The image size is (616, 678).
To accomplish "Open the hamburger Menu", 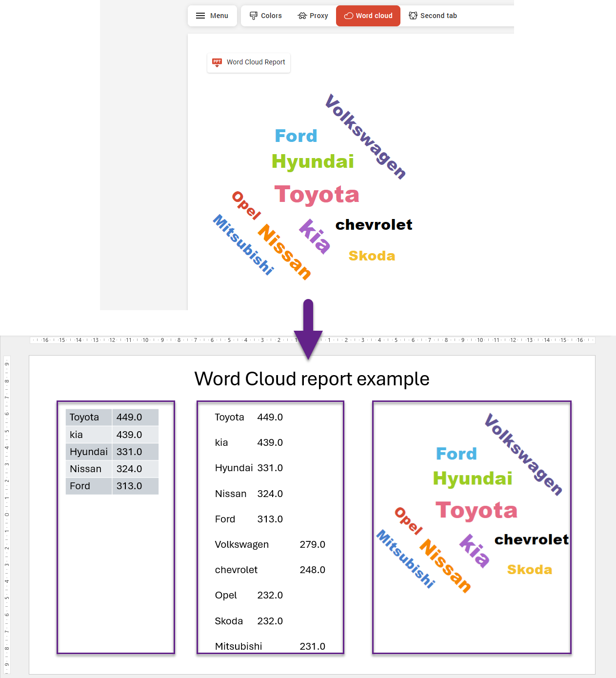I will [212, 16].
